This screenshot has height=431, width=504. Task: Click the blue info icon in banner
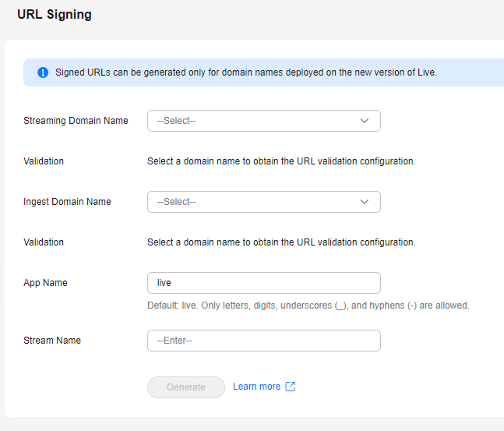[x=43, y=72]
